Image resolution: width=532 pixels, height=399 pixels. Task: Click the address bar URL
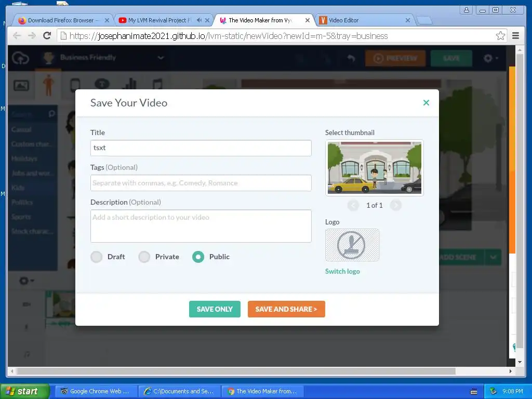pos(229,36)
